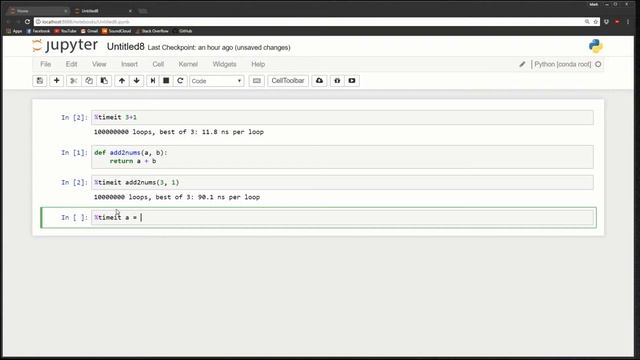
Task: Copy selected cells icon in toolbar
Action: 89,81
